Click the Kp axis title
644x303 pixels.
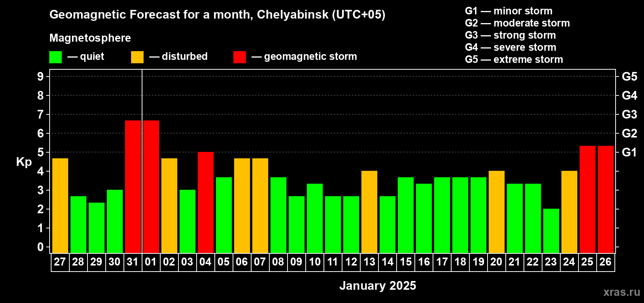click(24, 162)
